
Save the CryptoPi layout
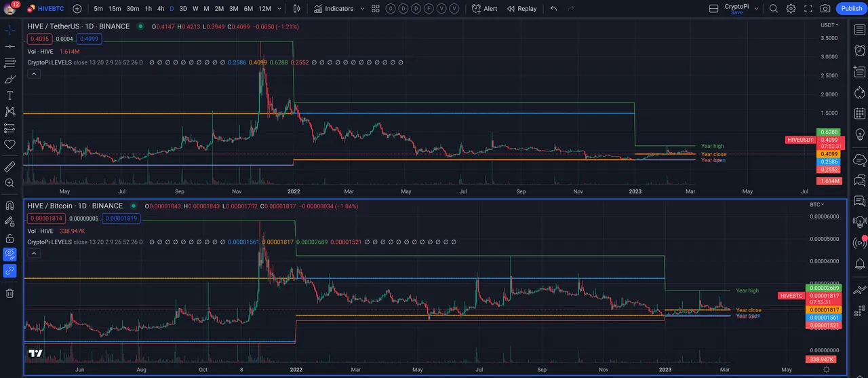[x=736, y=12]
